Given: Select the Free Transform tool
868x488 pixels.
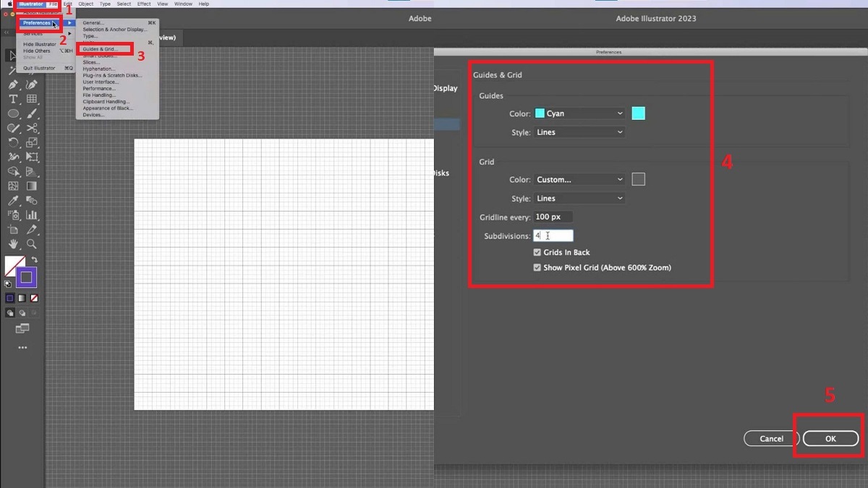Looking at the screenshot, I should tap(32, 157).
